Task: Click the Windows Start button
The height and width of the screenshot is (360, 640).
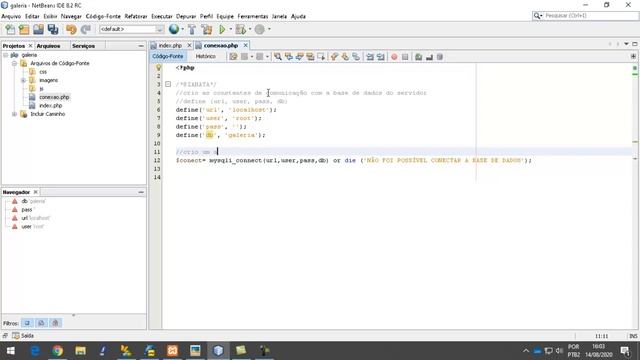Action: click(11, 351)
